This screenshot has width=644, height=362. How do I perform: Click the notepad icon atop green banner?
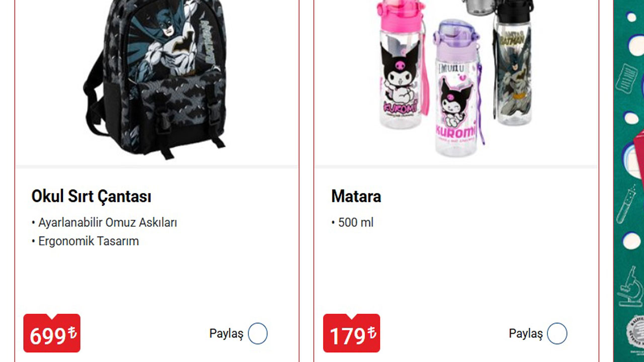tap(627, 79)
